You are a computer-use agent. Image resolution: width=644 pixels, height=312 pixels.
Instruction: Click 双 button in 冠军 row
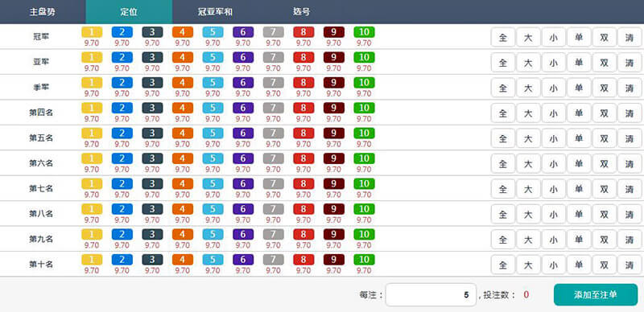pos(605,38)
